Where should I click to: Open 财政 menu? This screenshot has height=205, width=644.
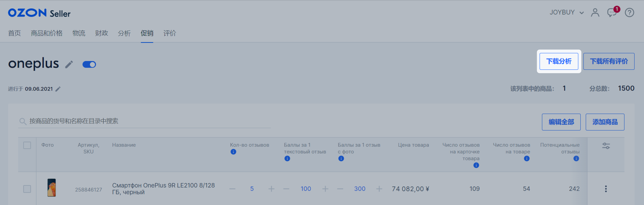pos(101,33)
